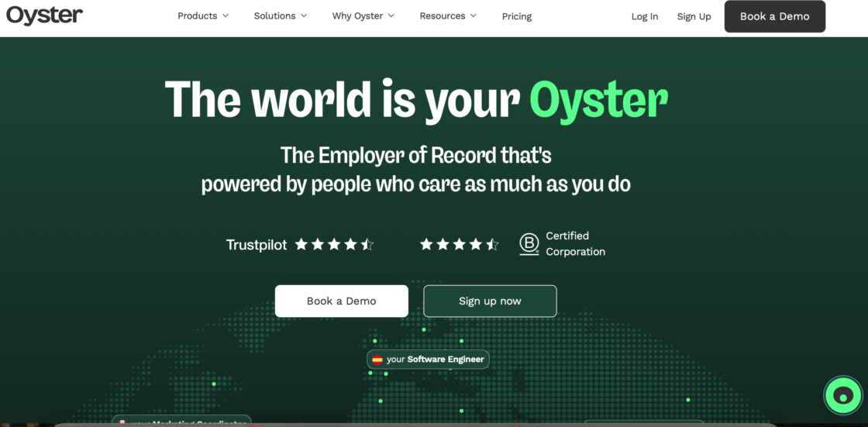Click the Spain flag icon on map label

(x=377, y=360)
